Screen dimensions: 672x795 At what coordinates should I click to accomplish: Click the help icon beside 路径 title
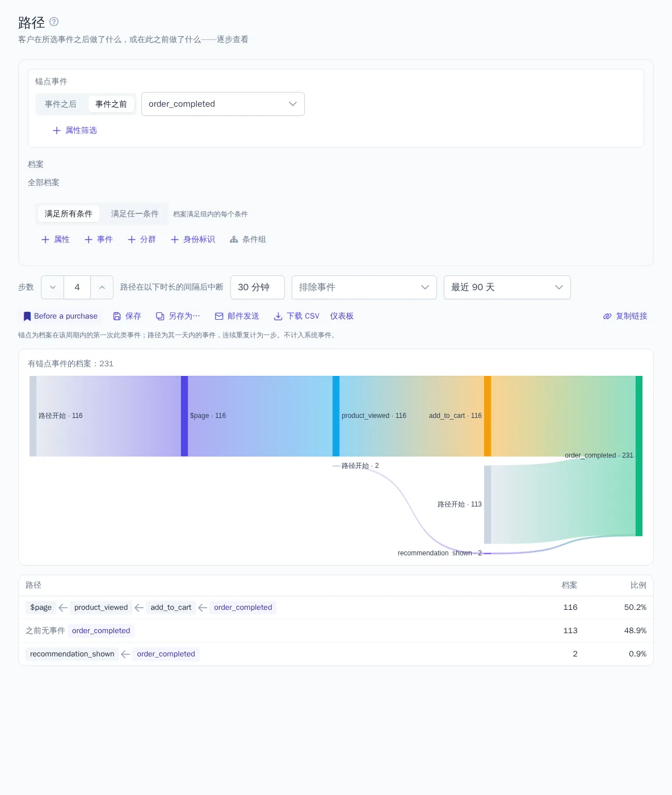54,22
